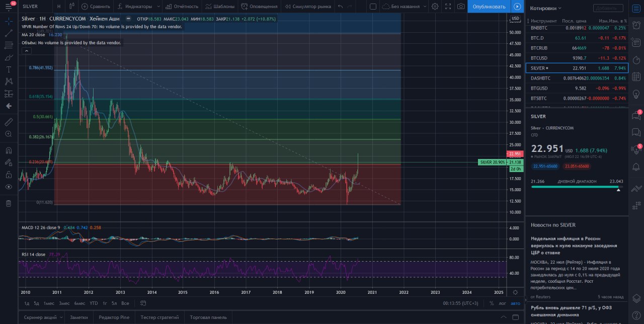This screenshot has height=324, width=644.
Task: Click the Опубликовать publish button
Action: 489,7
